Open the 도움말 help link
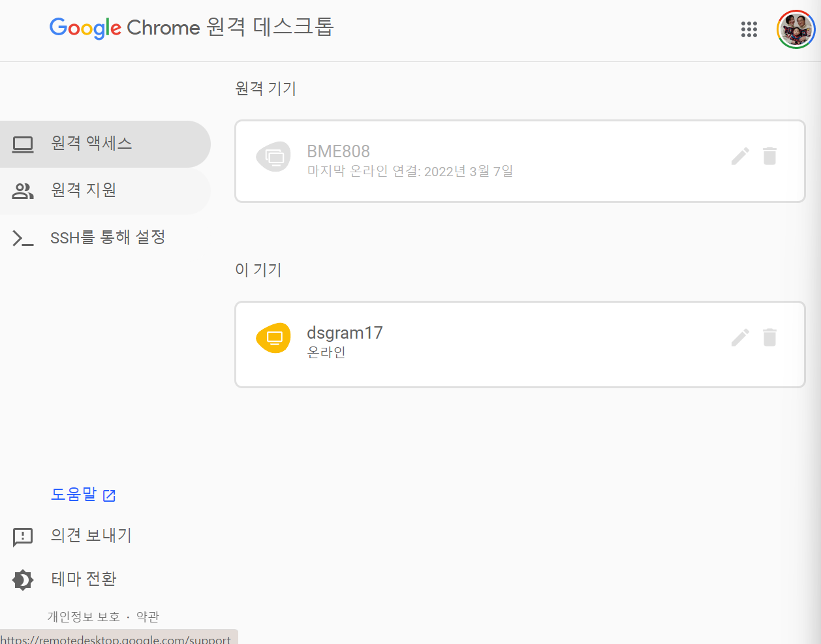This screenshot has height=644, width=821. click(x=83, y=495)
